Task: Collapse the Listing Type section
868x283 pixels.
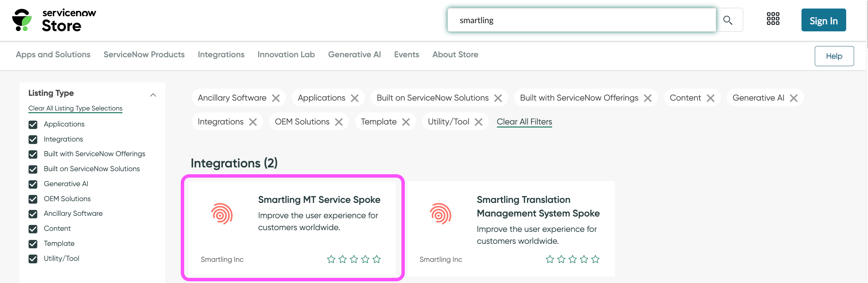Action: pyautogui.click(x=153, y=95)
